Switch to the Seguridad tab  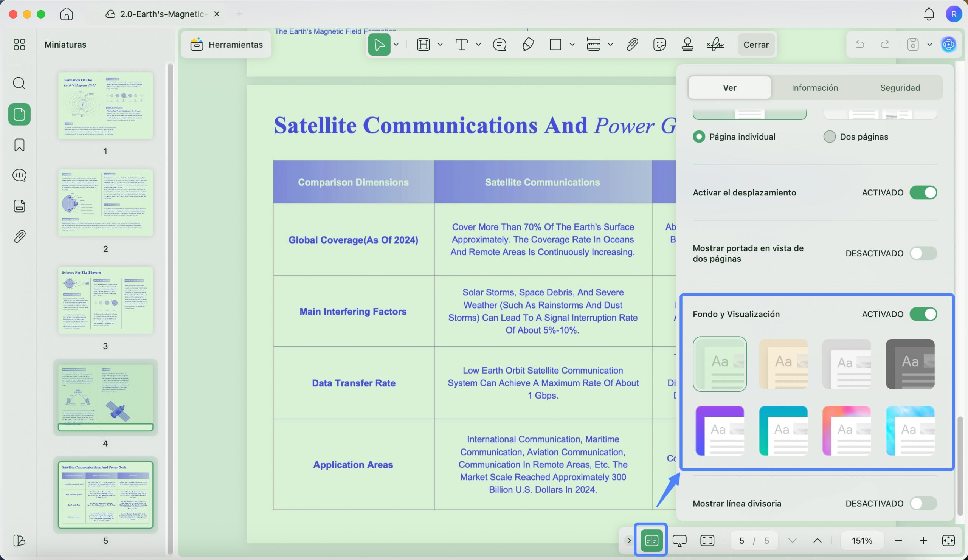[900, 88]
